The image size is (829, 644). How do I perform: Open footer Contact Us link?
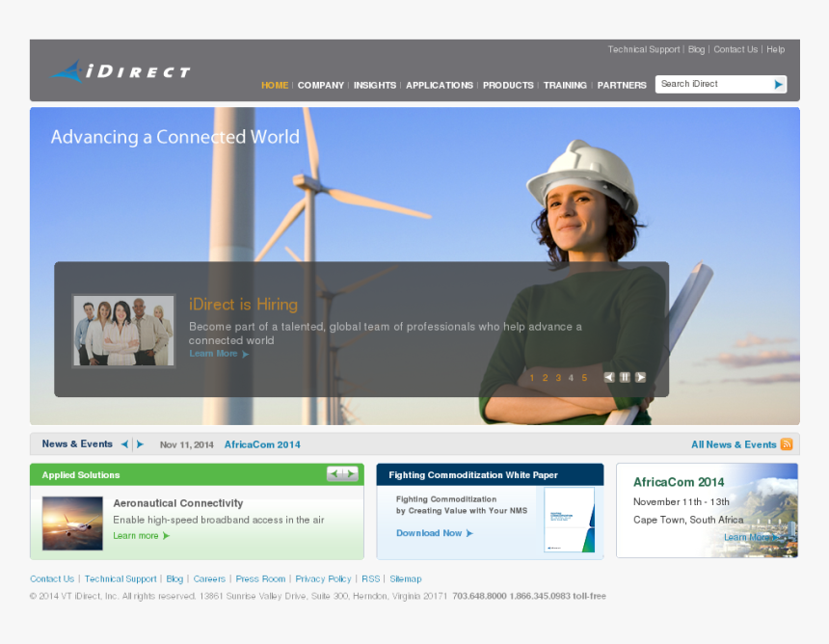[x=52, y=579]
